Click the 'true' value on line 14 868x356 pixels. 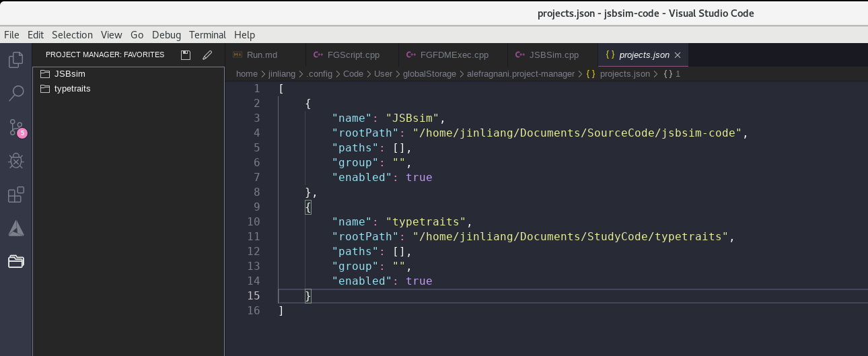pos(419,281)
